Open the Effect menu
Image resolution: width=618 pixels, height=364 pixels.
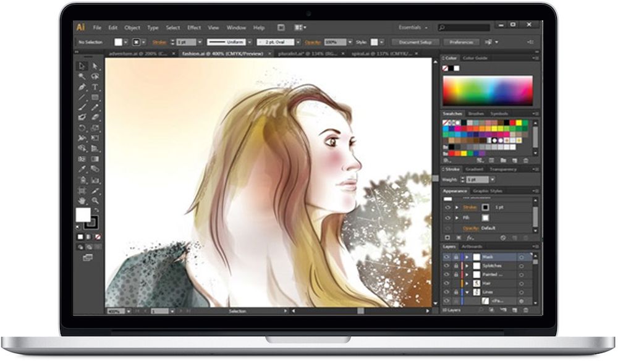coord(194,28)
